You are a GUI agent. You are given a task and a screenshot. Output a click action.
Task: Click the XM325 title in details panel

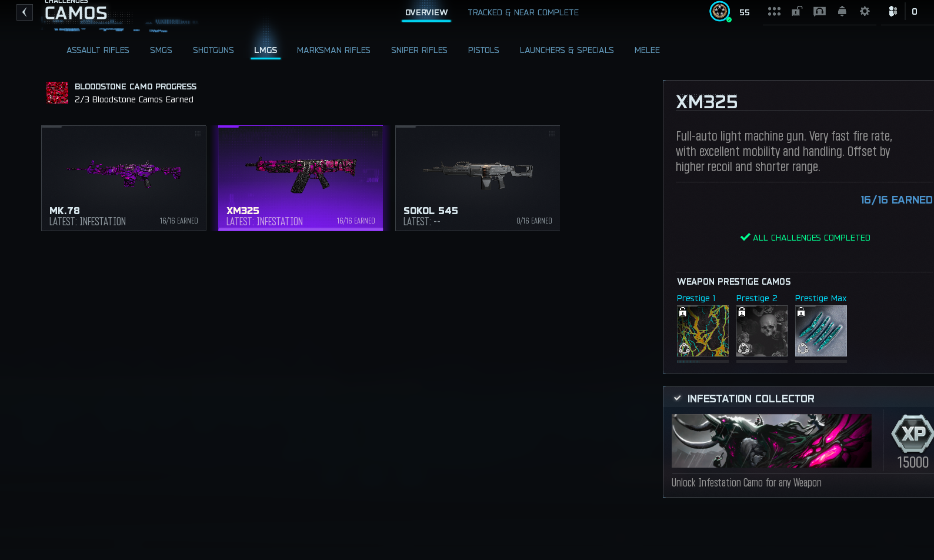click(x=706, y=102)
